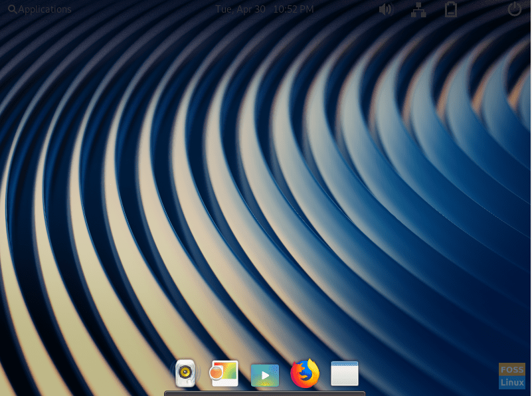Viewport: 532px width, 396px height.
Task: Open the Files window from the dock
Action: pos(343,373)
